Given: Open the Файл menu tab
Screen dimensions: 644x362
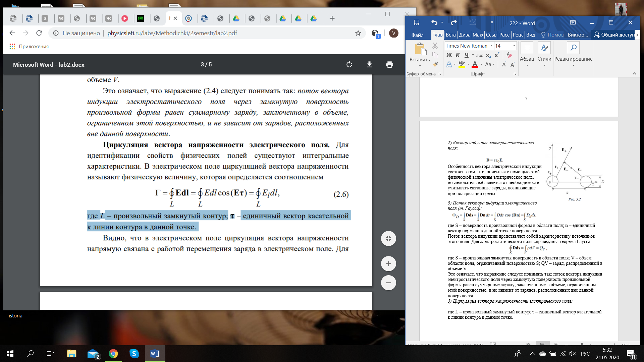Looking at the screenshot, I should point(417,35).
